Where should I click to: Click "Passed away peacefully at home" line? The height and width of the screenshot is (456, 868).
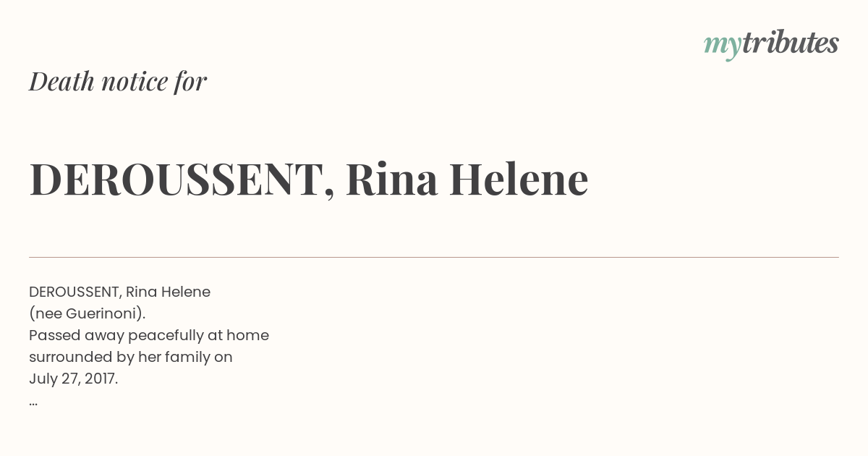point(149,336)
